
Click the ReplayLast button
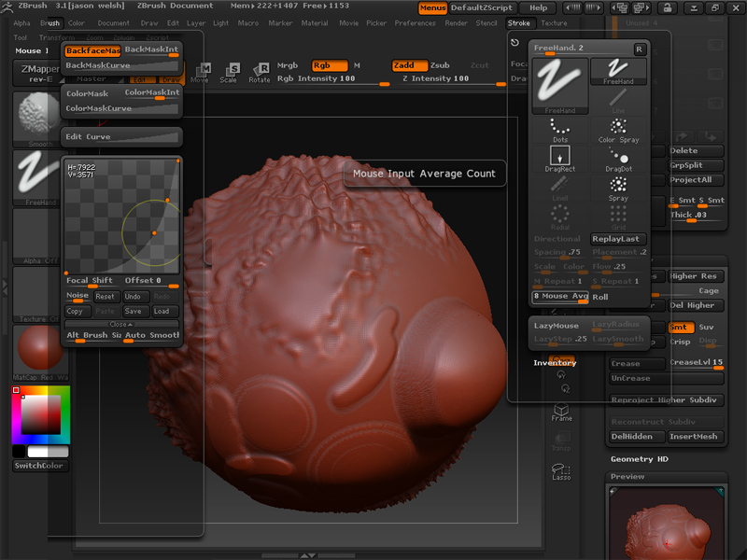[x=618, y=239]
